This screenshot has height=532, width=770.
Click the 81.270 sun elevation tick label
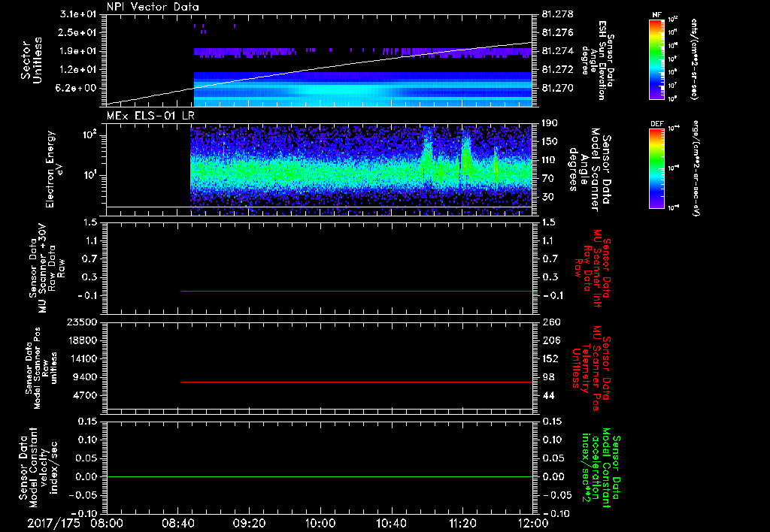coord(557,89)
